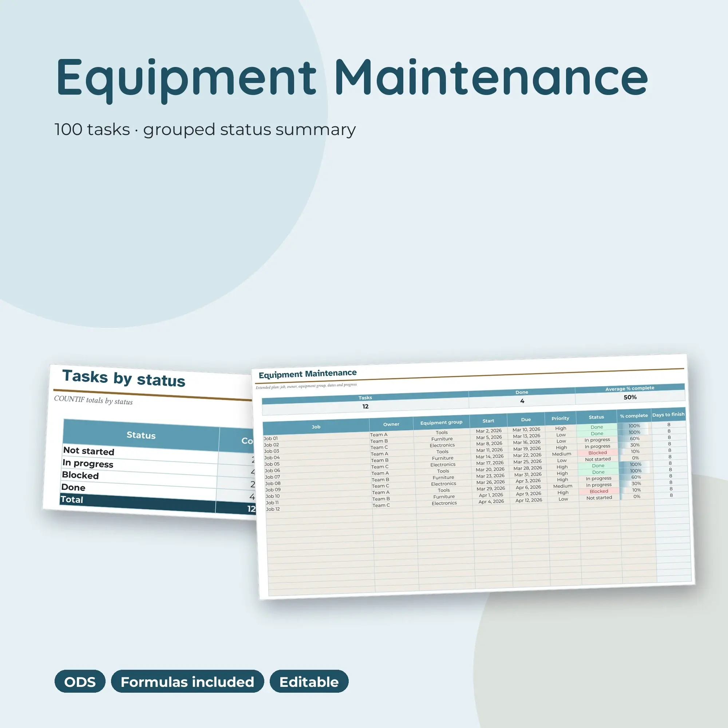728x728 pixels.
Task: Click the tracker sheet's Equipment Maintenance title
Action: pos(308,373)
